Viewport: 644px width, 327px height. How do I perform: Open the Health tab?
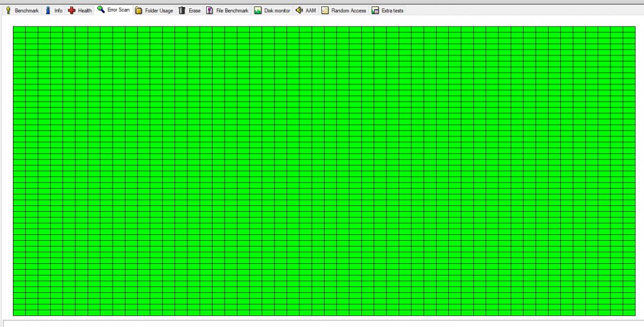[x=84, y=11]
